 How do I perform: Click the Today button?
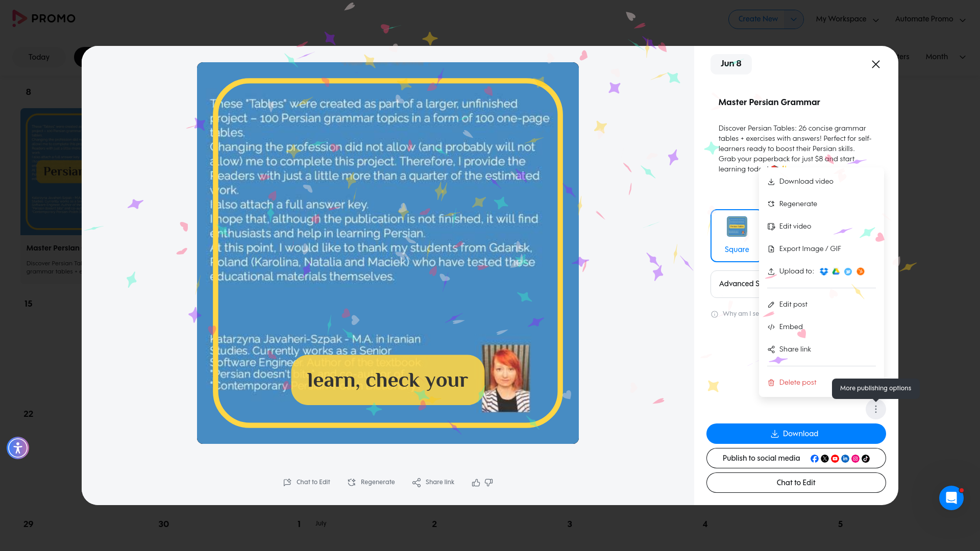39,57
